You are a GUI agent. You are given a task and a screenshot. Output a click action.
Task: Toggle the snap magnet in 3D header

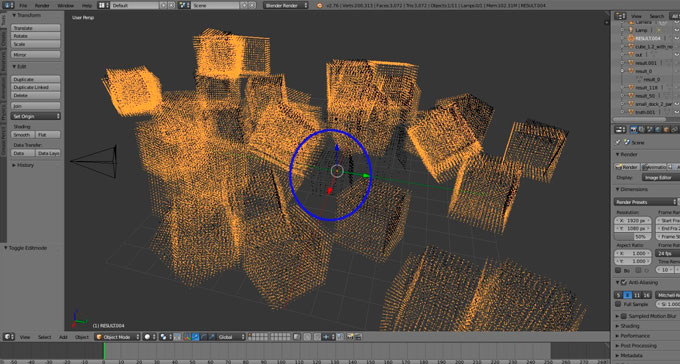[x=317, y=337]
